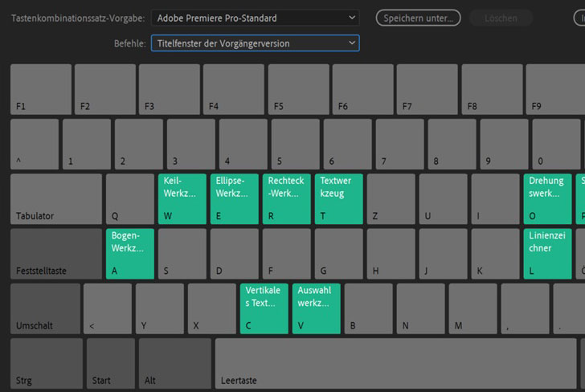
Task: Expand the Befehle dropdown
Action: [x=255, y=43]
